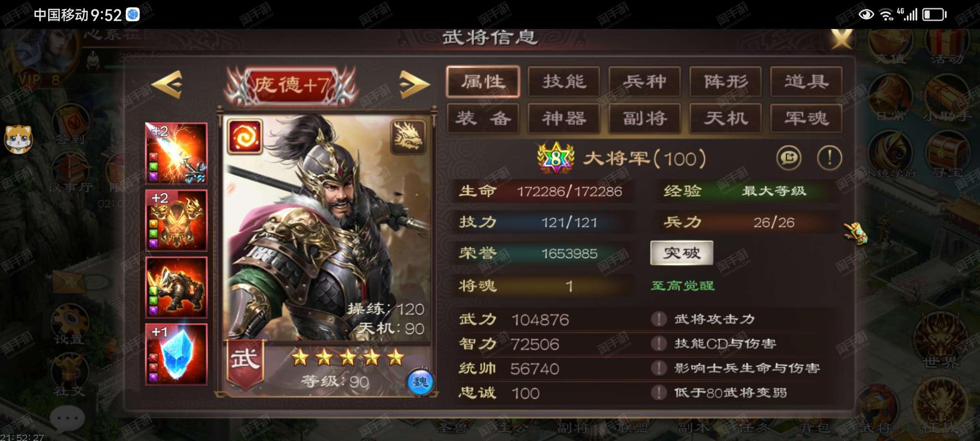Open the 至高觉醒 link
Screen dimensions: 980x441
coord(683,285)
